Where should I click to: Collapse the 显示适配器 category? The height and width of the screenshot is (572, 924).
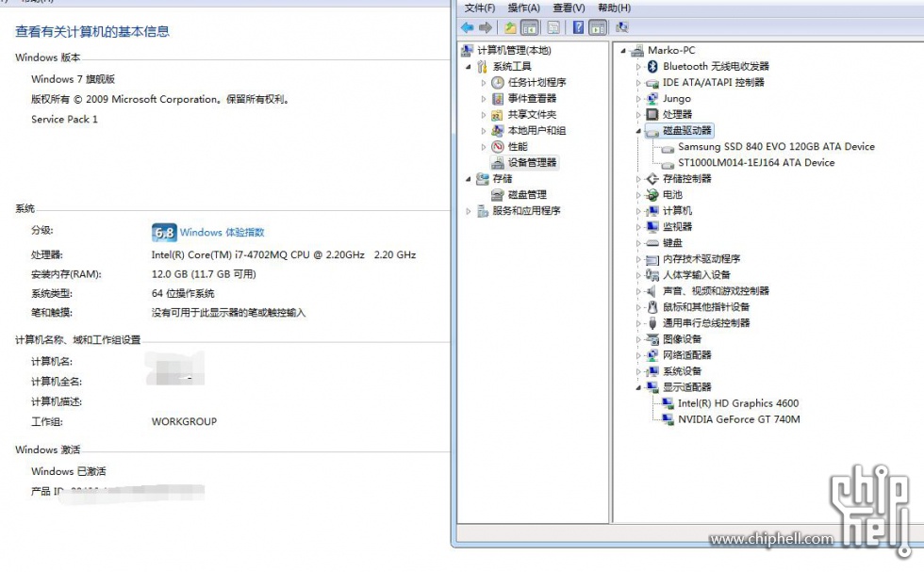[x=638, y=387]
